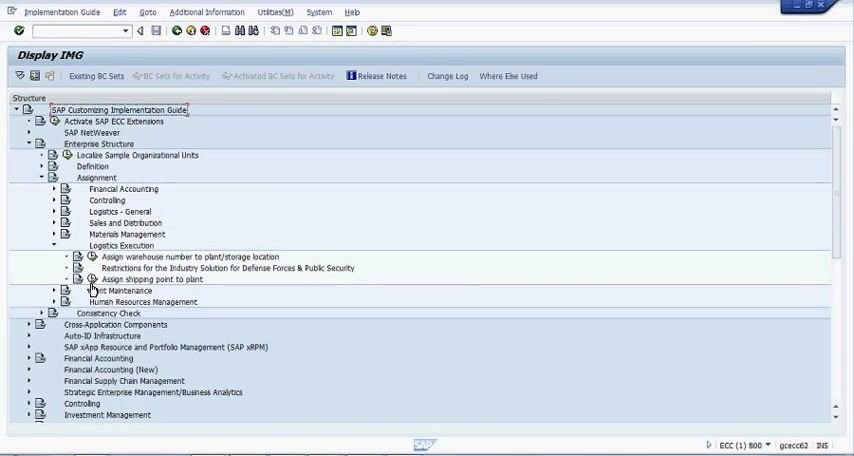Click the tree scrollbar bottom down arrow

836,417
